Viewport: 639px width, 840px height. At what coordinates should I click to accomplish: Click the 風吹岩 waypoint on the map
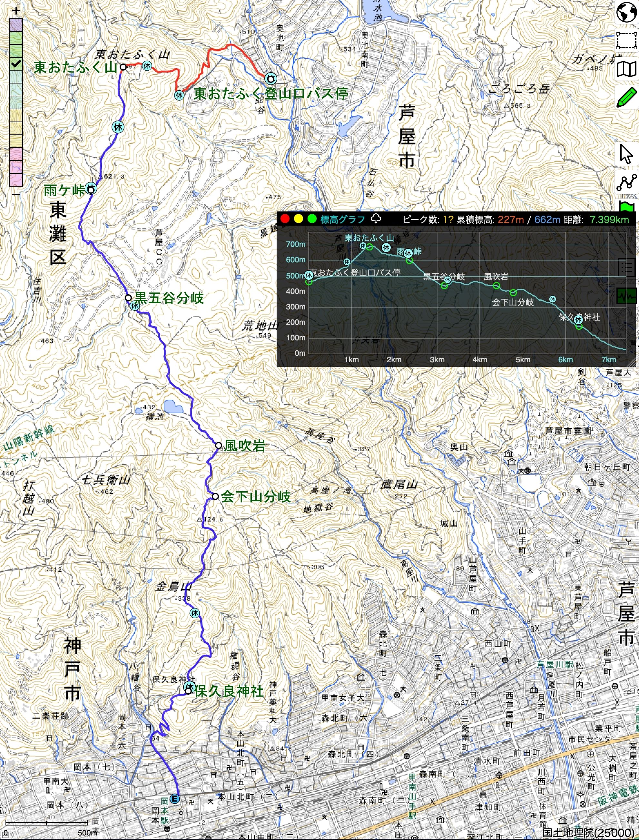[x=218, y=445]
